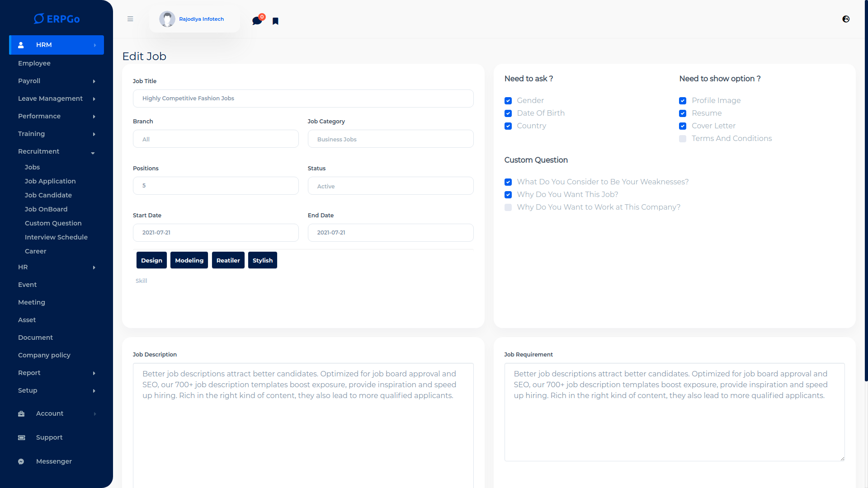Open Job Application in sidebar
The height and width of the screenshot is (488, 868).
50,181
